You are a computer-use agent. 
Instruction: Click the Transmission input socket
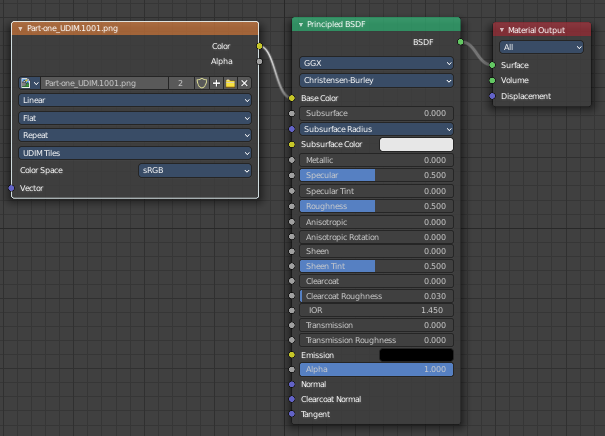[292, 325]
